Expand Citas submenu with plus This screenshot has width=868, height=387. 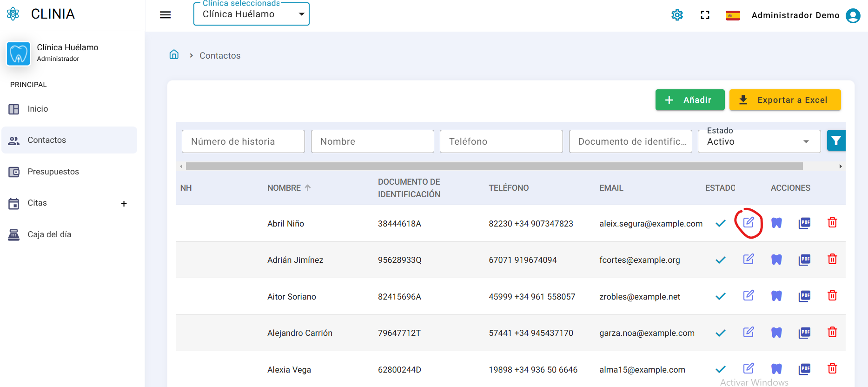(124, 204)
